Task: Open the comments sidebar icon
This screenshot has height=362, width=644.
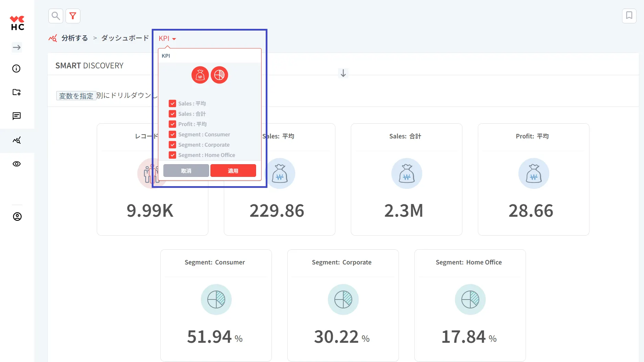Action: click(16, 116)
